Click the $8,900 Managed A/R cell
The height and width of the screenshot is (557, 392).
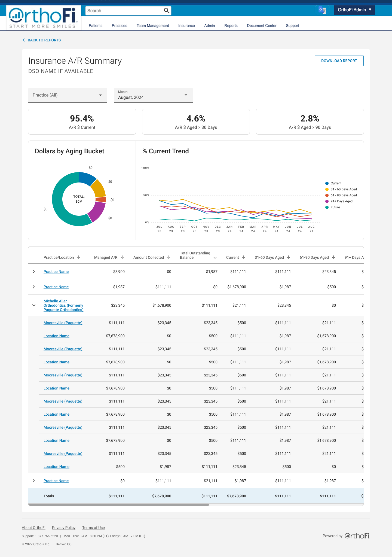pos(119,272)
